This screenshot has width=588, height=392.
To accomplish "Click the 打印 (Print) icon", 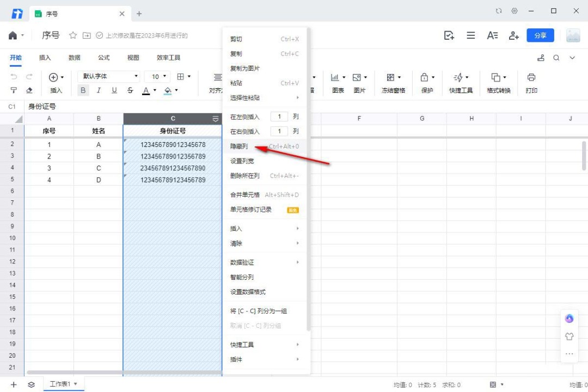I will coord(531,78).
